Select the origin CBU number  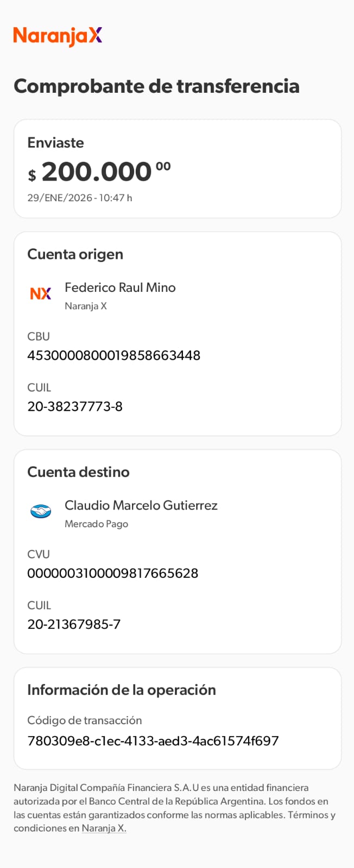[113, 355]
